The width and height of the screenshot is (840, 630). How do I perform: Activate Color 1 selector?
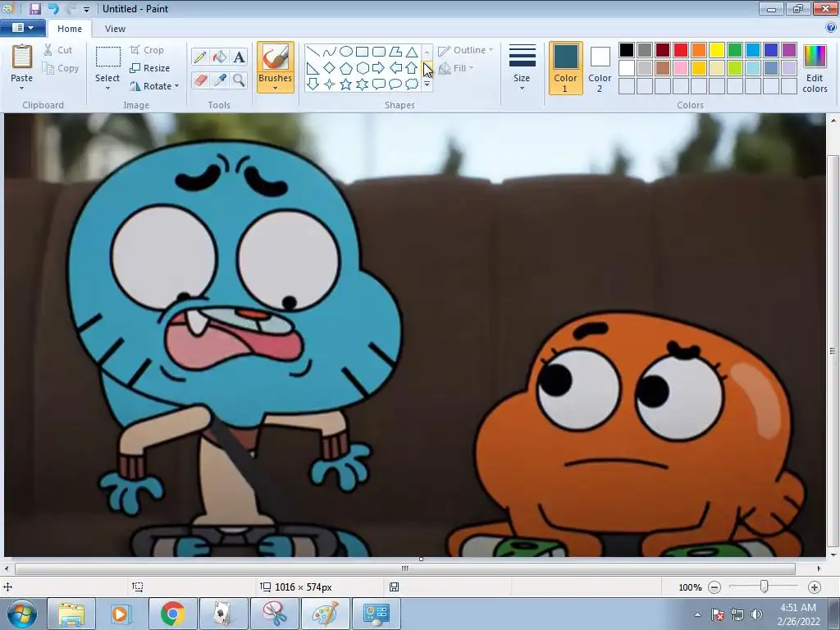click(x=566, y=69)
